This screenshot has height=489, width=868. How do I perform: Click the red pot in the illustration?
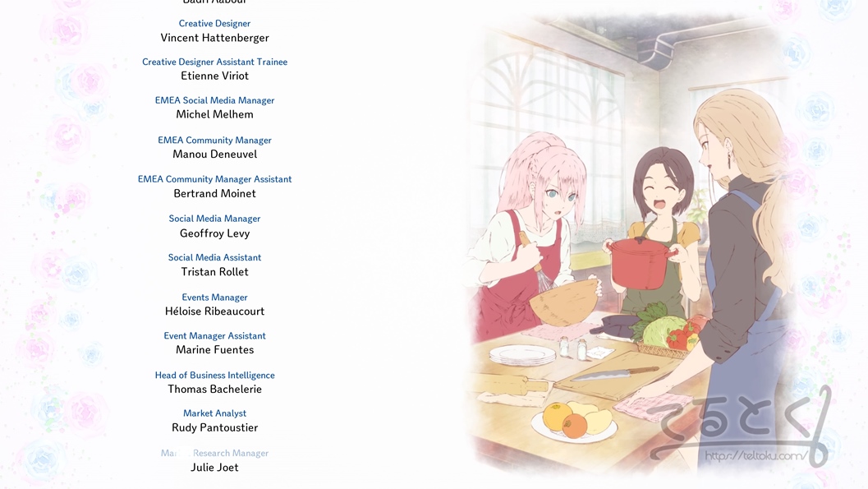[641, 262]
